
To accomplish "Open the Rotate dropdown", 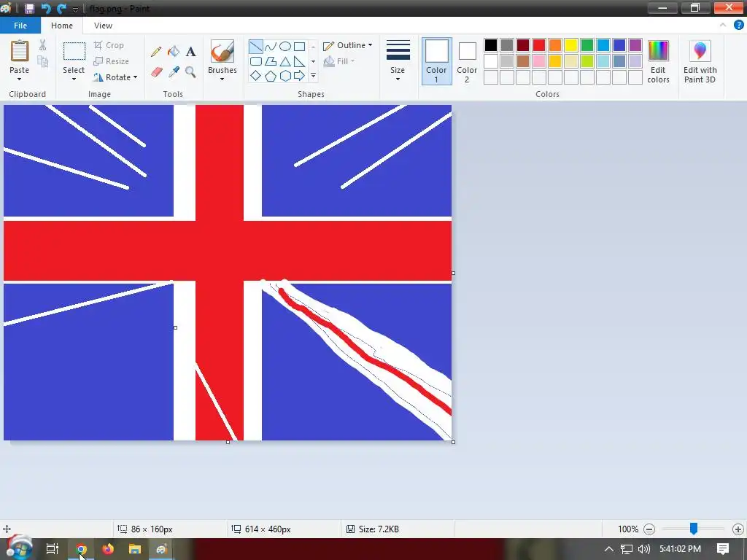I will tap(115, 77).
